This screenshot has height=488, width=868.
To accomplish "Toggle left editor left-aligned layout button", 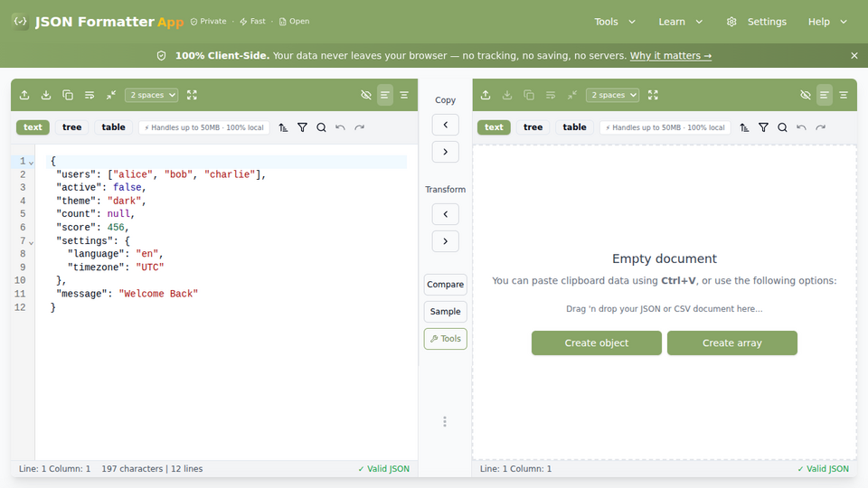I will (385, 95).
